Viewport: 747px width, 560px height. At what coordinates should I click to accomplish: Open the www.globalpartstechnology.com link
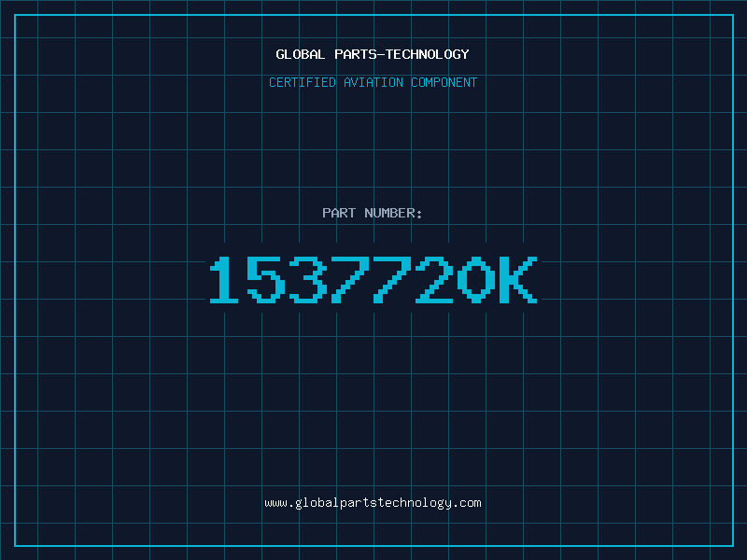tap(373, 503)
